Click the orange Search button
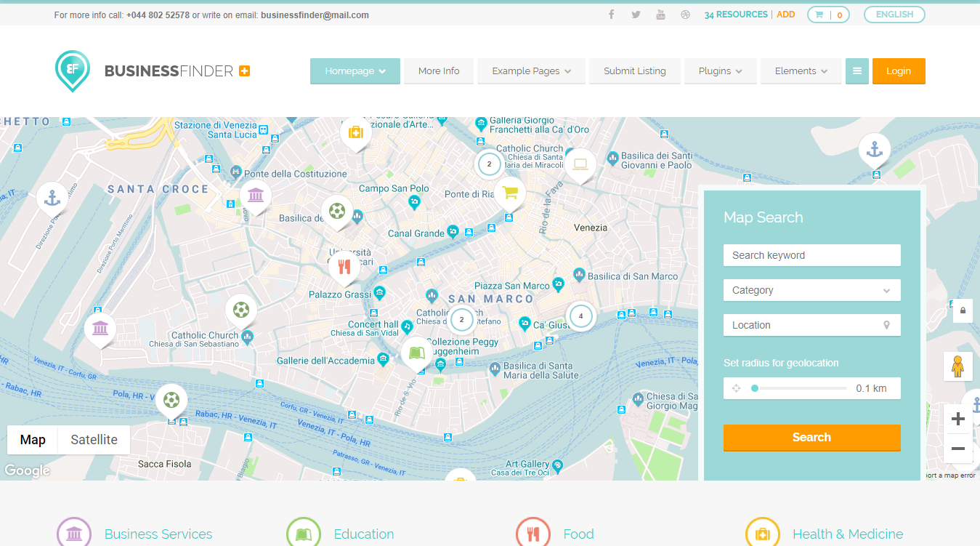The width and height of the screenshot is (980, 546). (811, 438)
